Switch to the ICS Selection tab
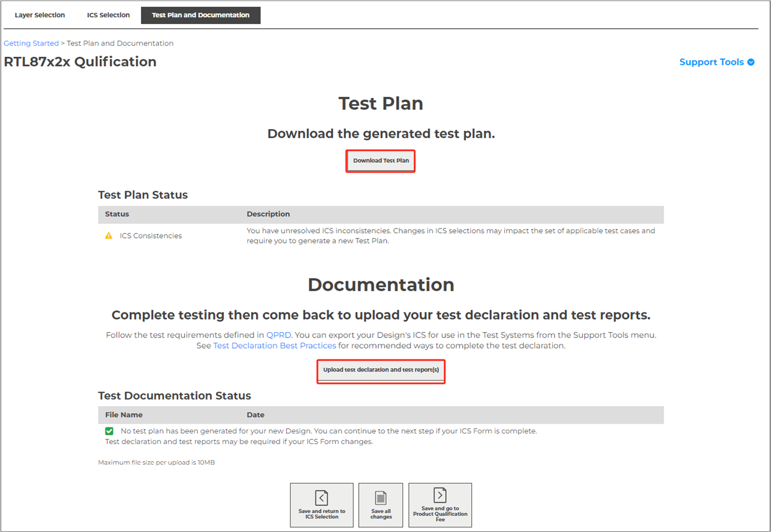Image resolution: width=771 pixels, height=532 pixels. point(108,15)
